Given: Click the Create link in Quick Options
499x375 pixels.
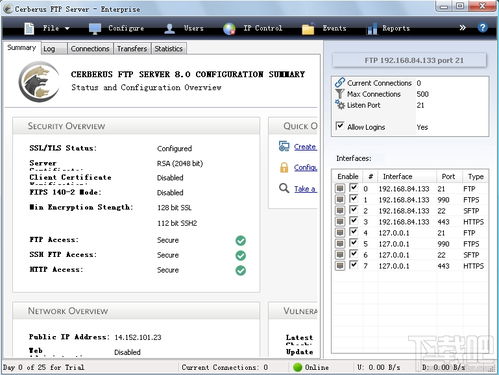Looking at the screenshot, I should pos(305,147).
